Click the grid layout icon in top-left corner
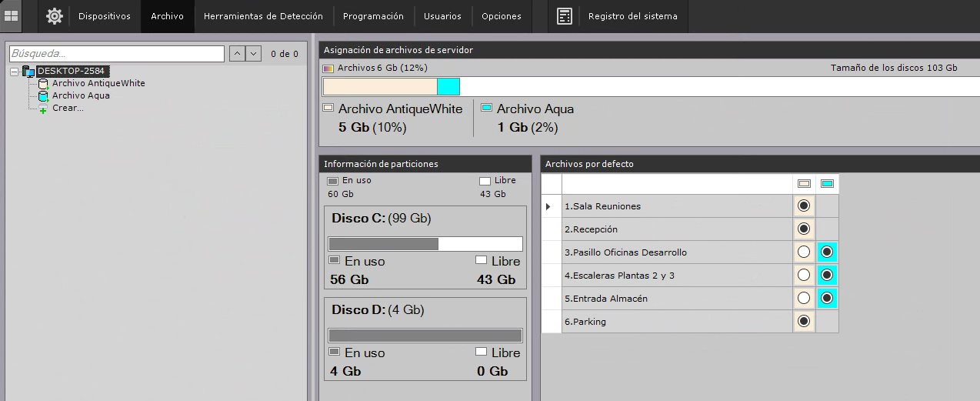 coord(12,15)
